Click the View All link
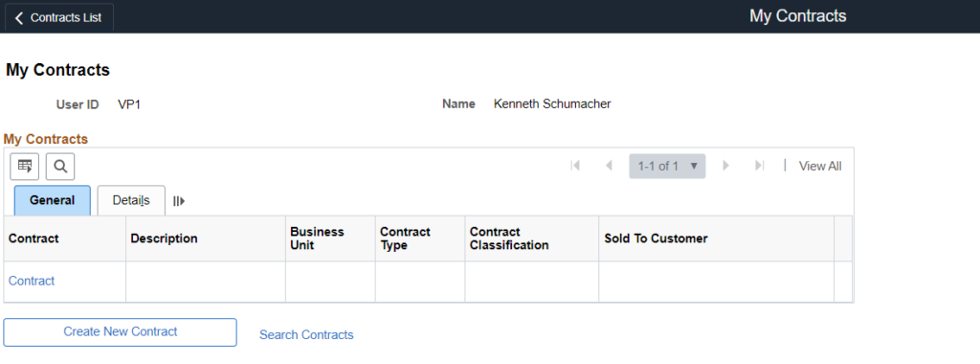Viewport: 980px width, 364px height. [x=820, y=166]
